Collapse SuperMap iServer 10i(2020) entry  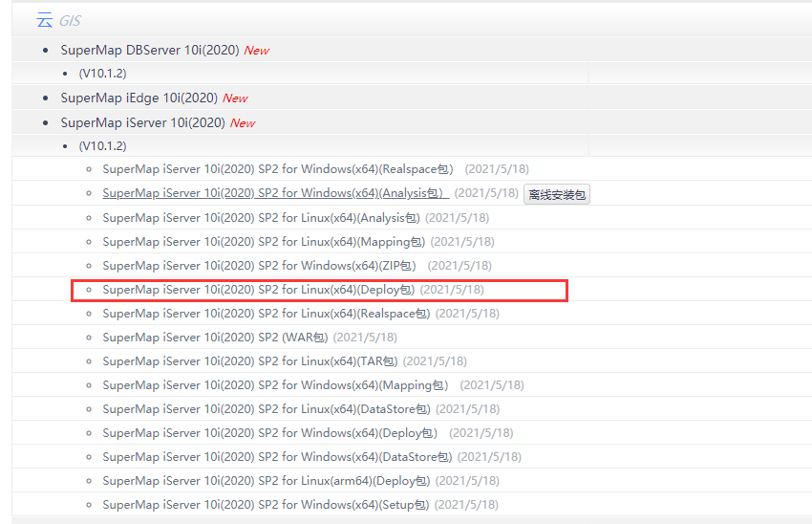pyautogui.click(x=142, y=122)
